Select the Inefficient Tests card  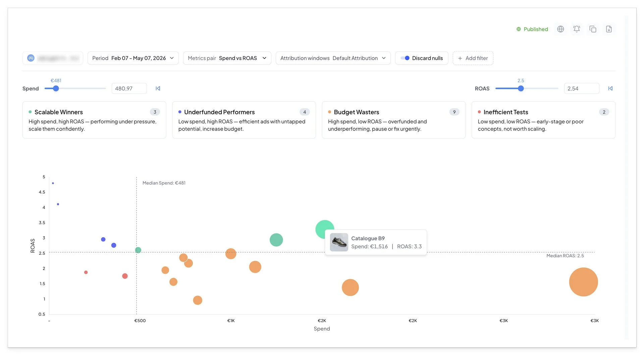(543, 120)
